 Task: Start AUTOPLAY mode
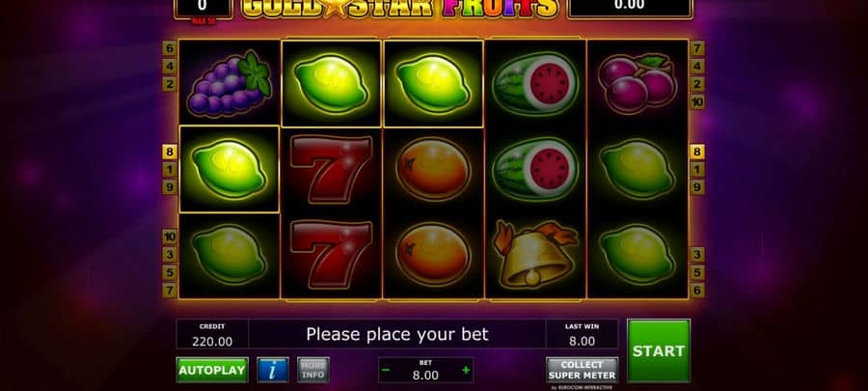click(x=212, y=370)
